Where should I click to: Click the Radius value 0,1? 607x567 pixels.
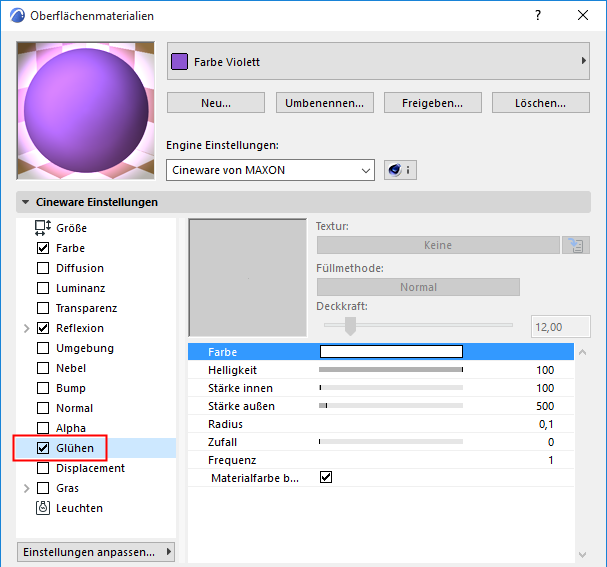click(546, 424)
